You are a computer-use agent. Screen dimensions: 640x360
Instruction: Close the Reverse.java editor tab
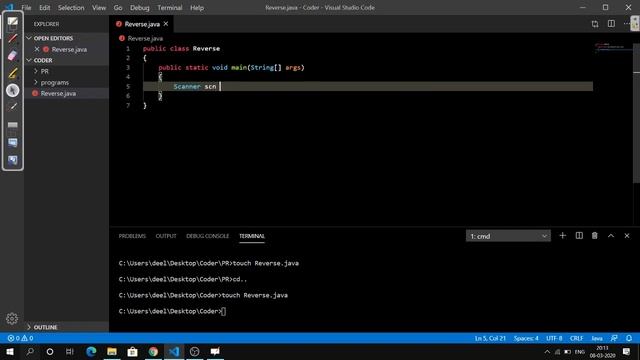[x=166, y=24]
